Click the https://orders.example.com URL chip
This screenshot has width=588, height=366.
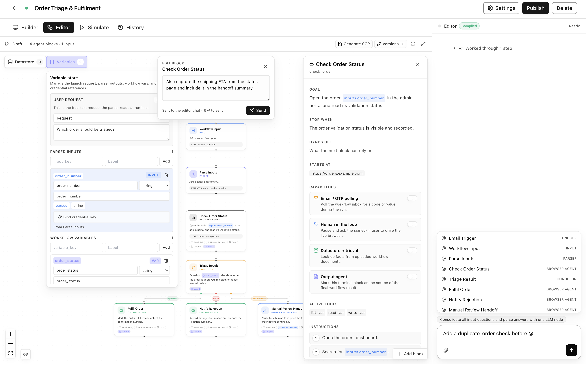tap(338, 174)
